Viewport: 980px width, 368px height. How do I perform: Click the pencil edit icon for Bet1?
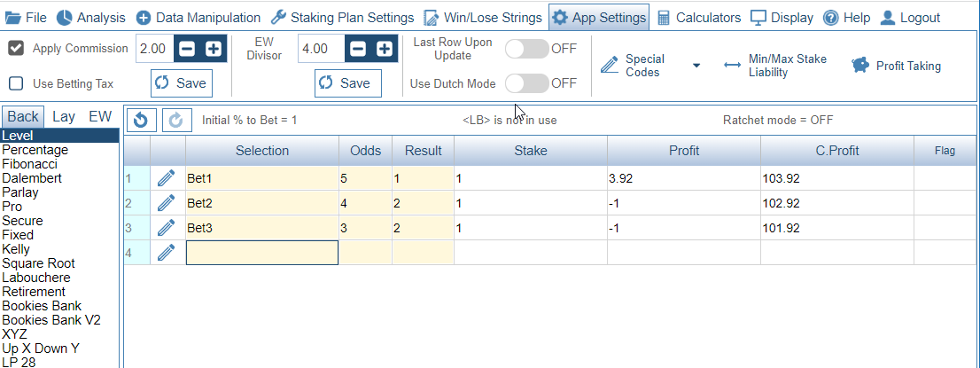[166, 179]
